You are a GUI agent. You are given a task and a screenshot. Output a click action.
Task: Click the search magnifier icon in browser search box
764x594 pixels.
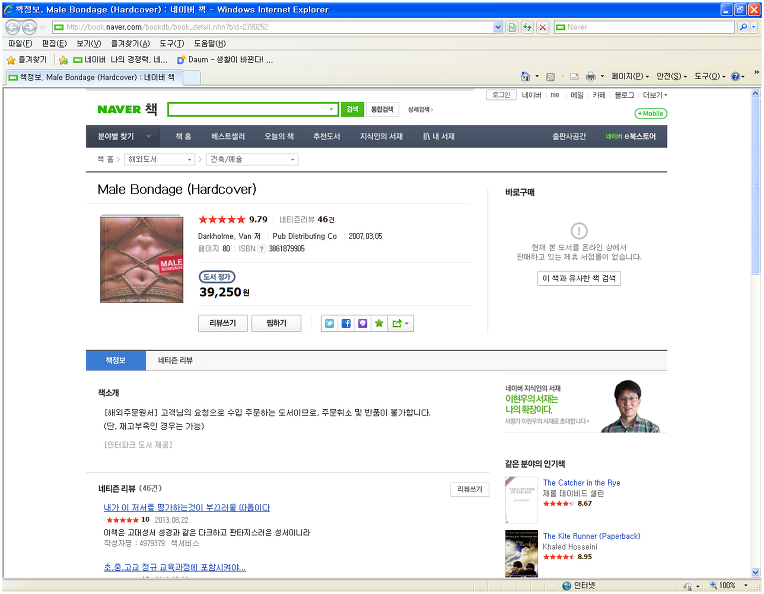pos(743,27)
